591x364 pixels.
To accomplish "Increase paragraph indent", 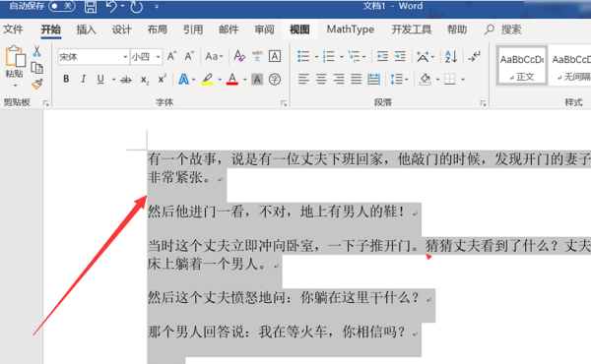I will pyautogui.click(x=400, y=56).
